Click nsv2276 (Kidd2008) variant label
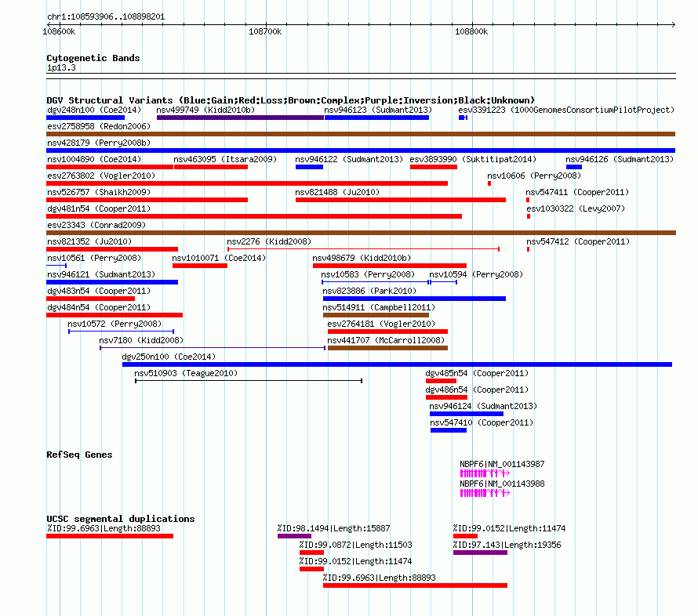The image size is (698, 616). pyautogui.click(x=269, y=241)
